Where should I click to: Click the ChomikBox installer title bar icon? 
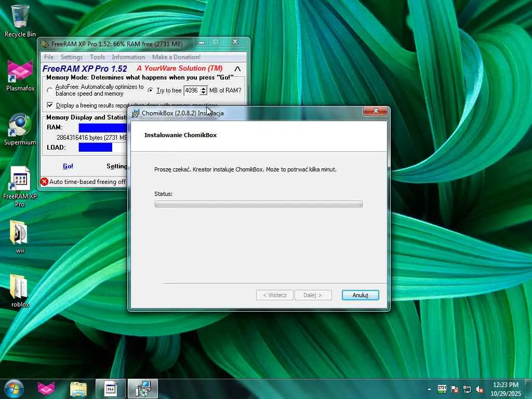(136, 113)
